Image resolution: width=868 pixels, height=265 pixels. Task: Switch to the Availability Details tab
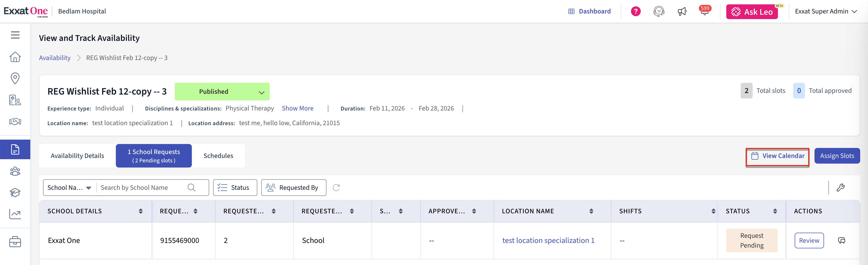[77, 156]
